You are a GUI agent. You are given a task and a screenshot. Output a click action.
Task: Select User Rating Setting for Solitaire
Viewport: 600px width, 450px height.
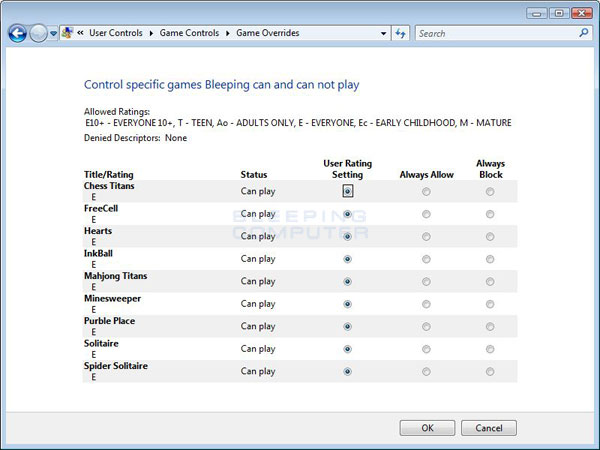(x=347, y=349)
